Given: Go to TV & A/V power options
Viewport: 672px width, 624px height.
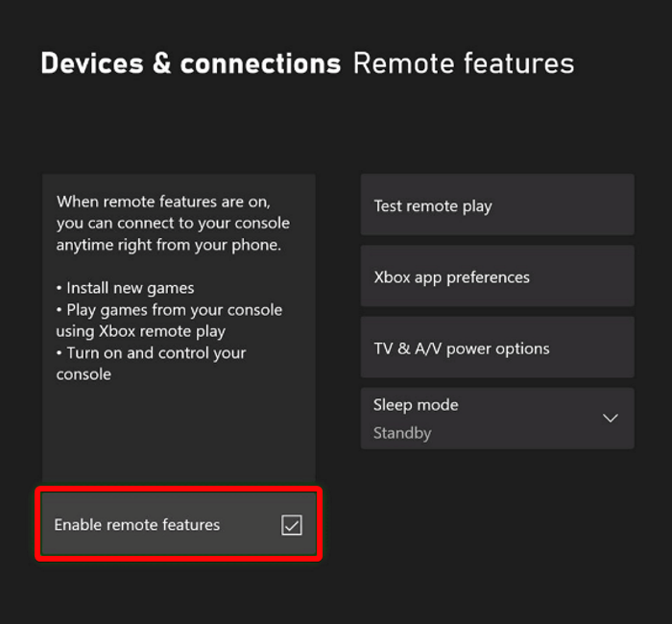Looking at the screenshot, I should click(497, 348).
